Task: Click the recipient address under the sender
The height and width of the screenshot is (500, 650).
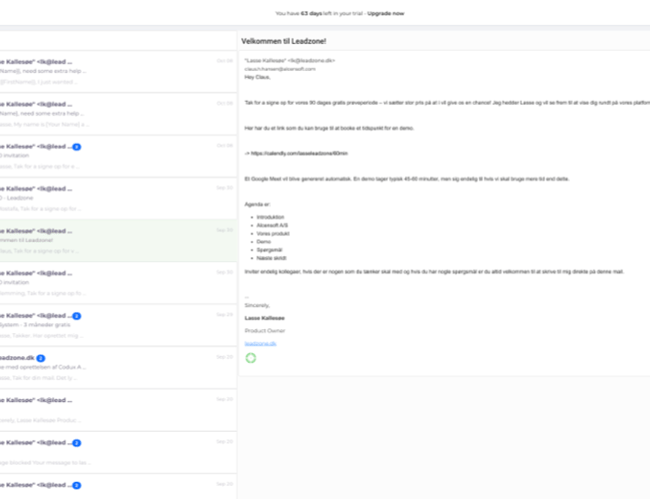Action: pos(280,69)
